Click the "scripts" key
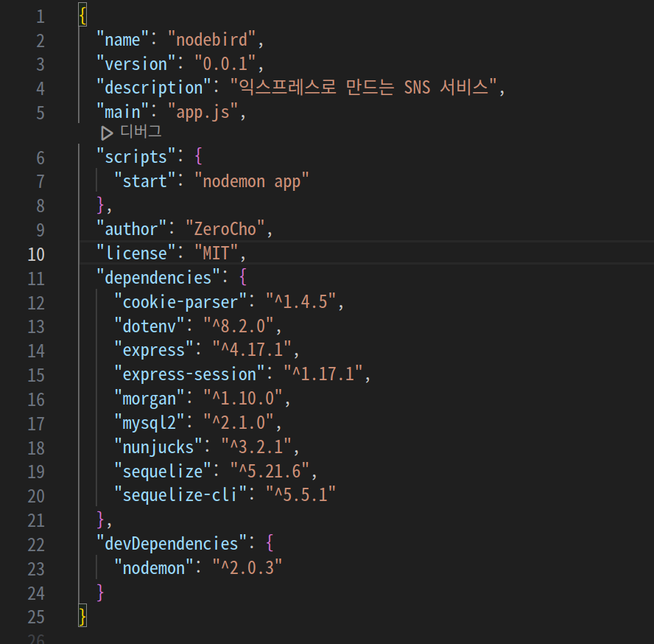 136,157
